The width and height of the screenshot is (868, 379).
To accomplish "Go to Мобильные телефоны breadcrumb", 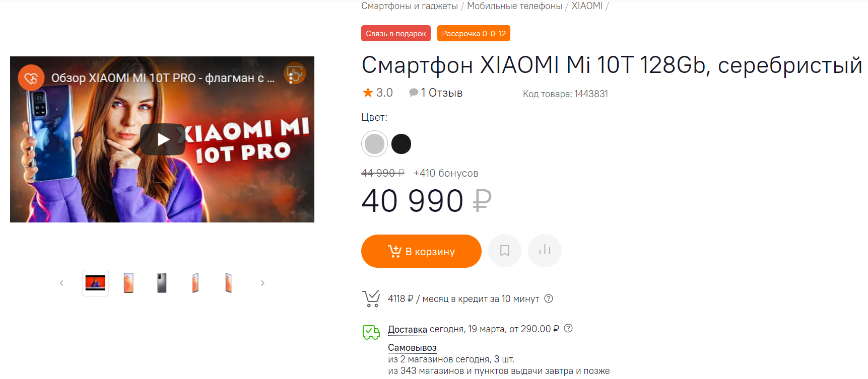I will click(x=514, y=6).
